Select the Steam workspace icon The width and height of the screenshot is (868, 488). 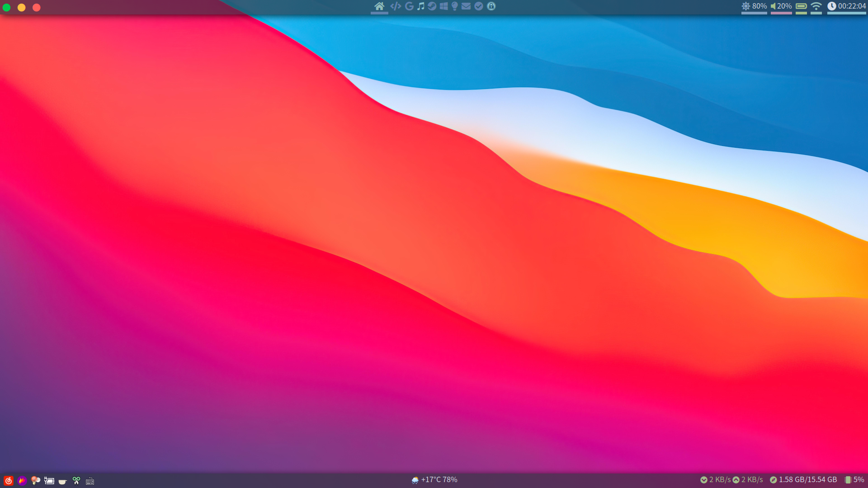coord(432,6)
